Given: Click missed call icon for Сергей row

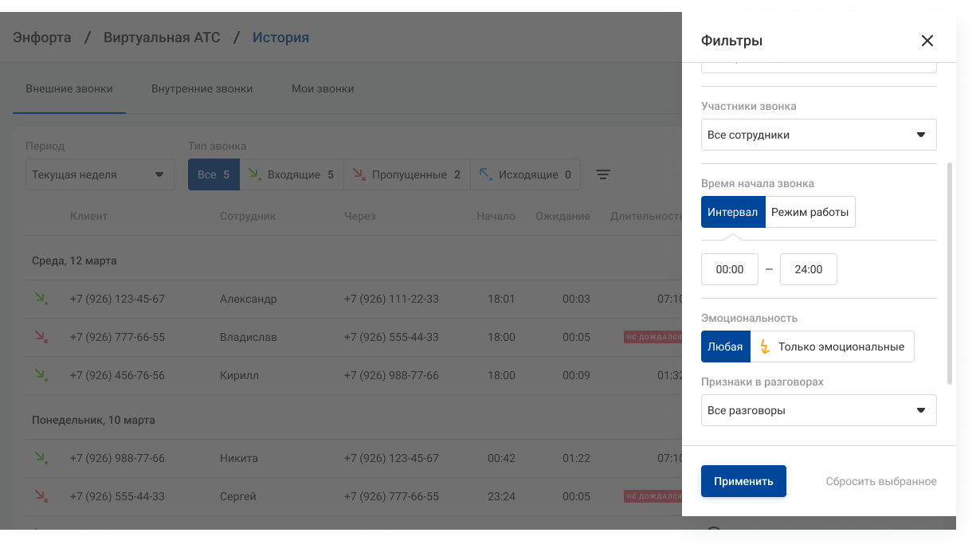Looking at the screenshot, I should [x=40, y=496].
